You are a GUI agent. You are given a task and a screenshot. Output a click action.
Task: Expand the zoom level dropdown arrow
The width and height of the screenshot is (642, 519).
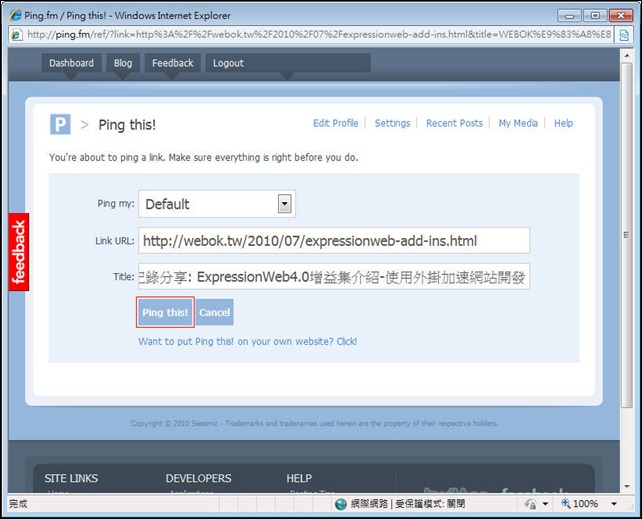point(614,504)
